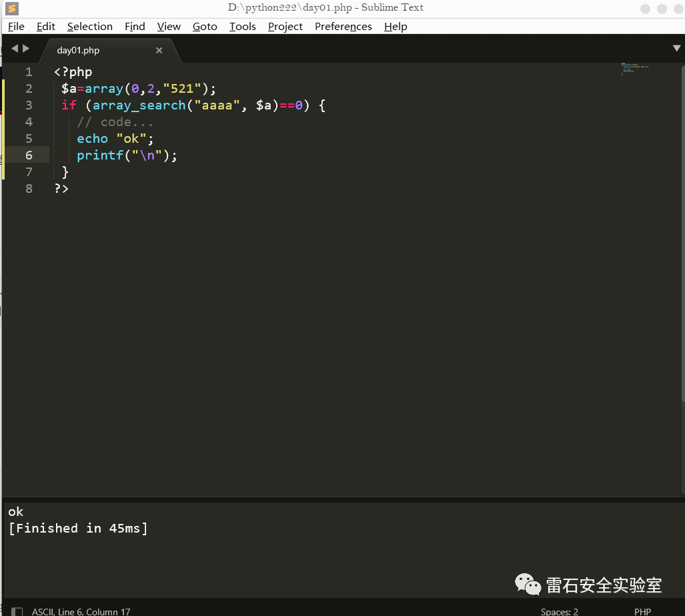Image resolution: width=685 pixels, height=616 pixels.
Task: Click the previous tab left arrow
Action: tap(15, 49)
